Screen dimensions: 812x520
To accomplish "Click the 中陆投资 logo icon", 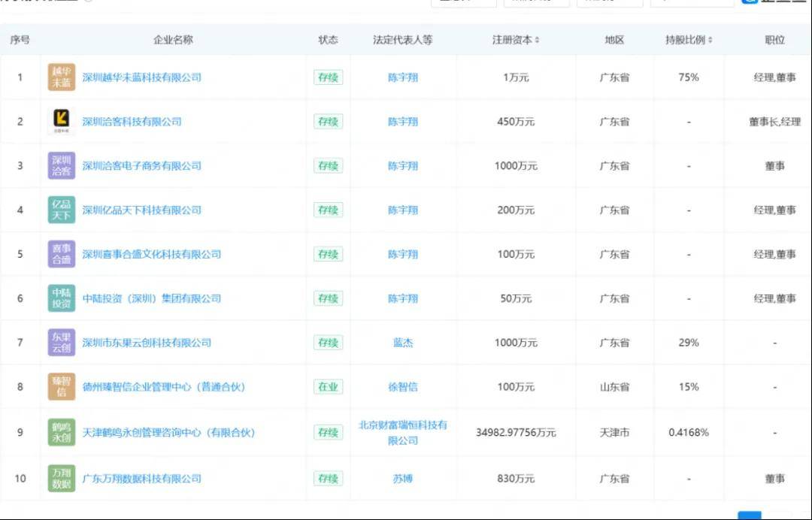I will pos(61,298).
